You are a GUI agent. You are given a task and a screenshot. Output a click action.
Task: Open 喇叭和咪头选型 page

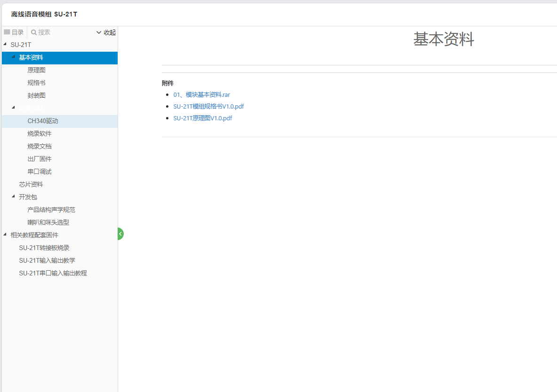[x=48, y=222]
